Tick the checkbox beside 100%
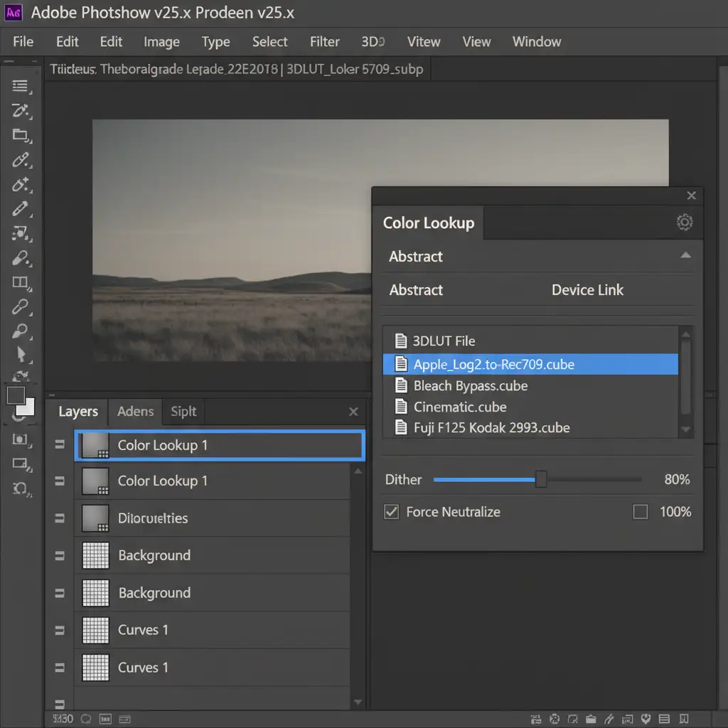 pos(640,512)
